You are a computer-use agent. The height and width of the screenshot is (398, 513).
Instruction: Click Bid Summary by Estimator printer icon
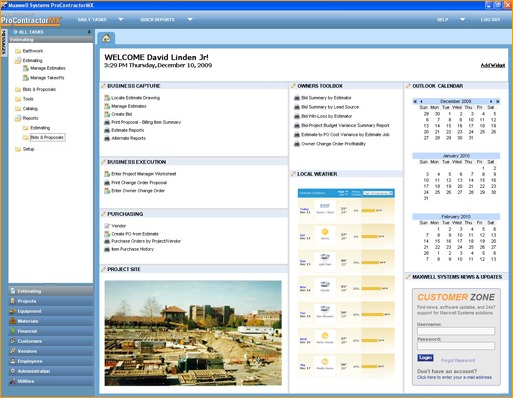pyautogui.click(x=297, y=98)
